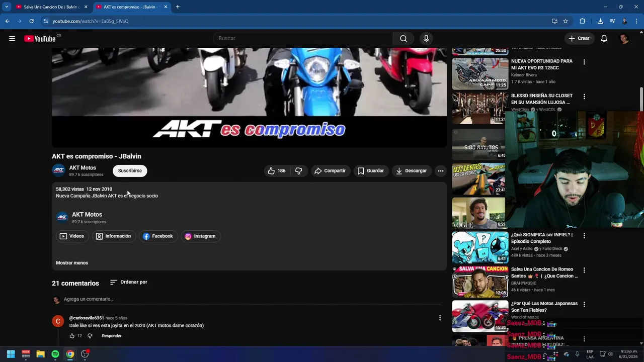Dislike the AKT es compromiso video
644x362 pixels.
pos(299,171)
